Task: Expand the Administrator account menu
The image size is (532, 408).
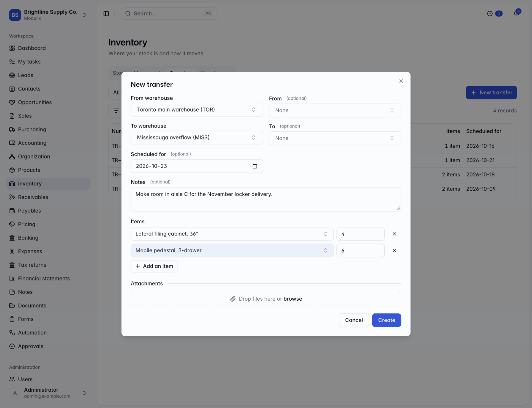Action: [x=48, y=393]
